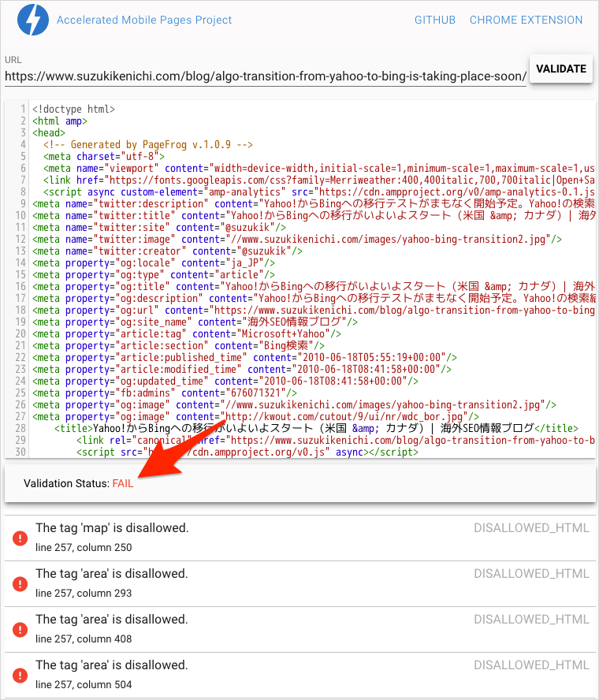Viewport: 599px width, 700px height.
Task: Click 'line 257, column 408' text
Action: (84, 639)
